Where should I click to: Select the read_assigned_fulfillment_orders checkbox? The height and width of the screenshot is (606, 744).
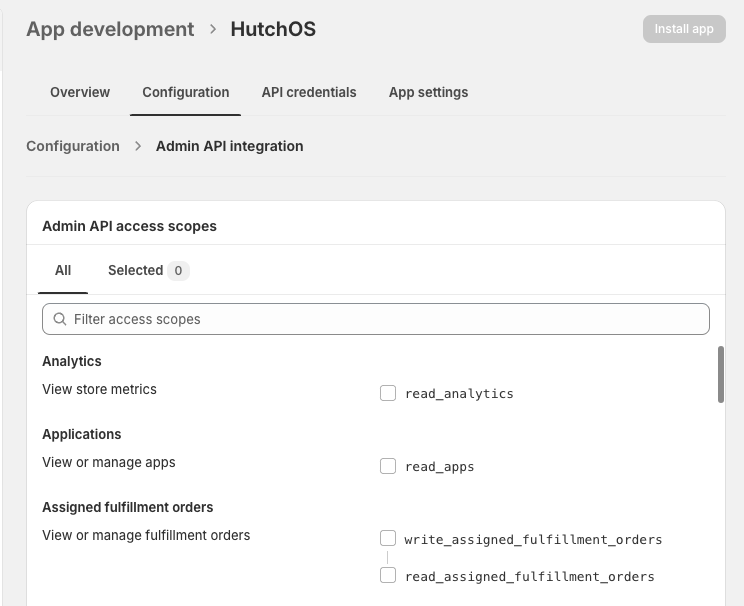[x=388, y=576]
